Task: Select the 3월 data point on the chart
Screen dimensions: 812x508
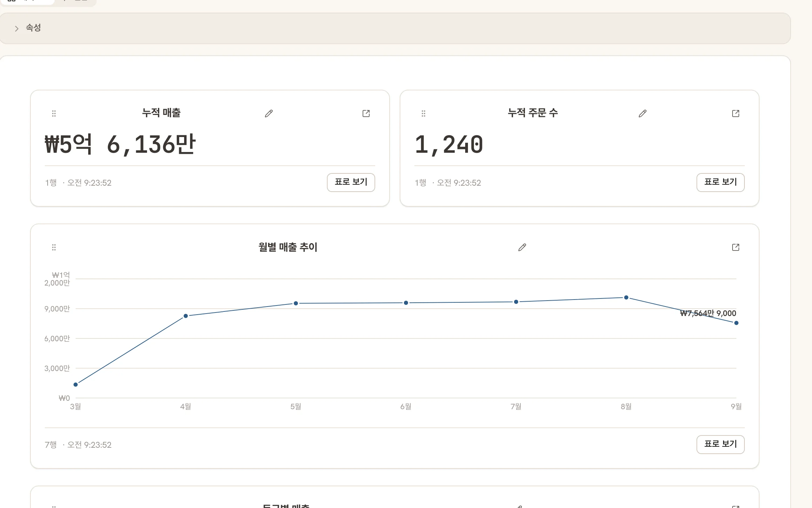Action: pyautogui.click(x=76, y=385)
